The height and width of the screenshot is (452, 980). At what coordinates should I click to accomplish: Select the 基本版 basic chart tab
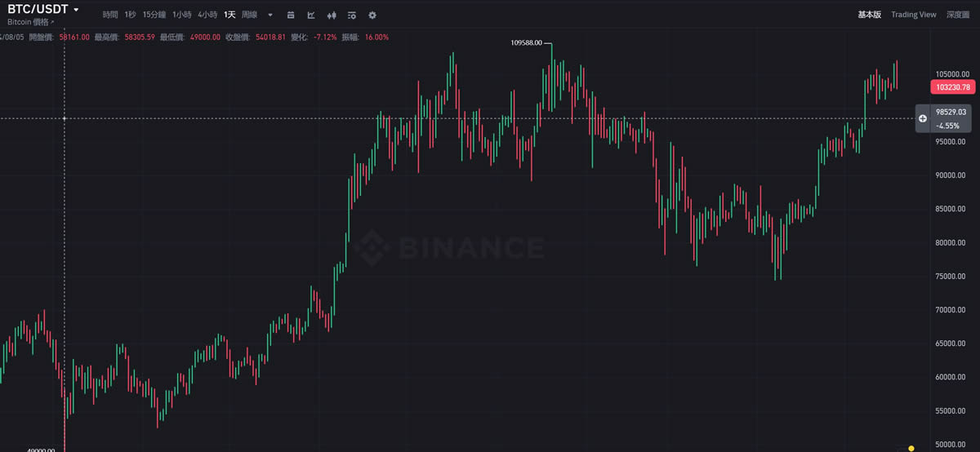coord(870,15)
